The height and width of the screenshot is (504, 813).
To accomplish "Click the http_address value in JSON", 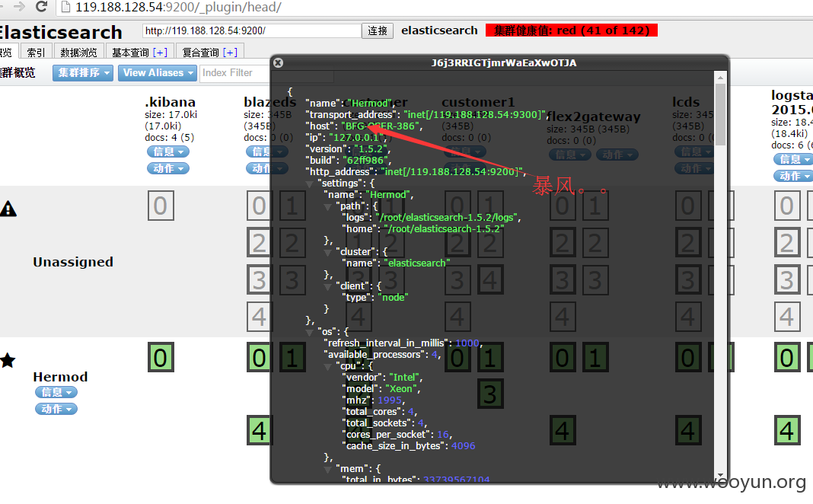I will 451,171.
